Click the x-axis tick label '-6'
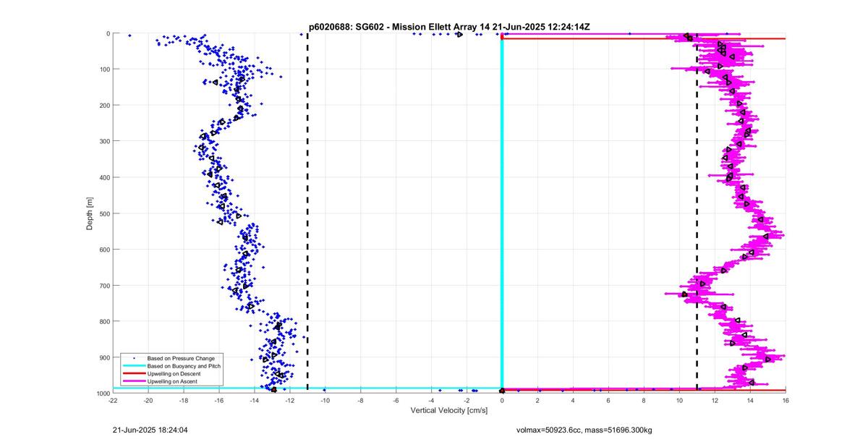The width and height of the screenshot is (868, 442). click(x=396, y=400)
